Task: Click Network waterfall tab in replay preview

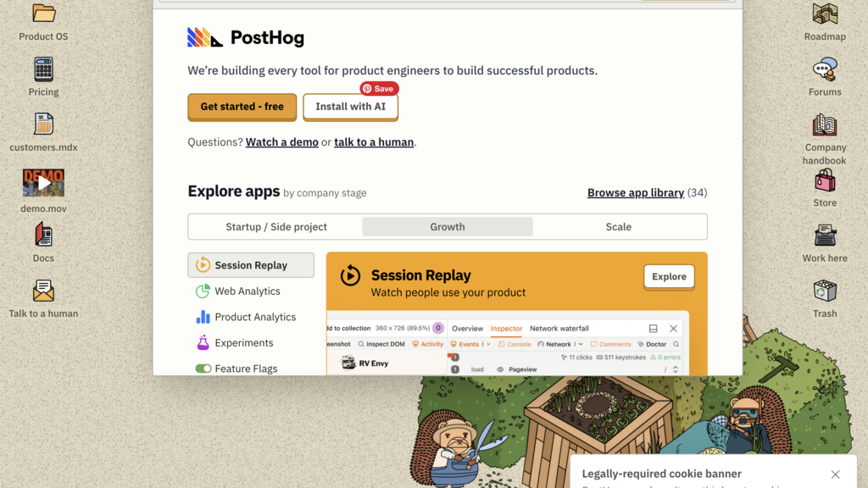Action: 559,329
